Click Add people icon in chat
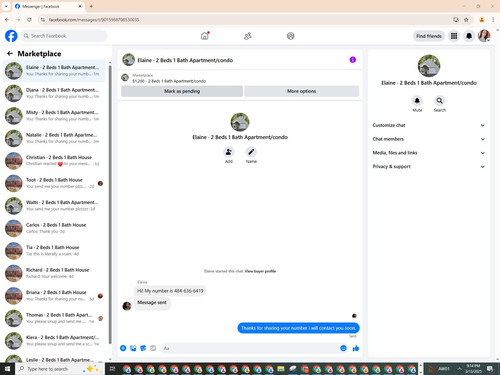Screen dimensions: 500x375 pos(229,152)
